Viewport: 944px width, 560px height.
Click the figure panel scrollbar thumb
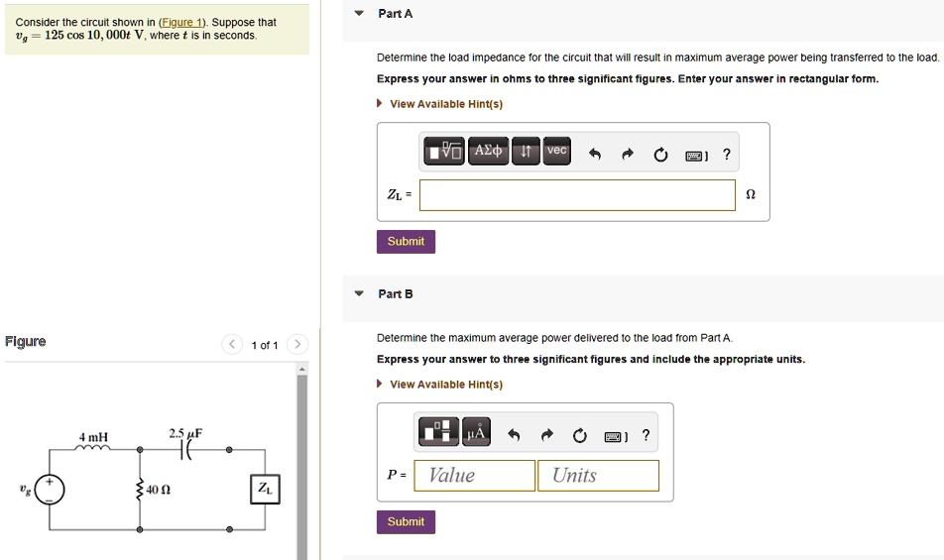pyautogui.click(x=302, y=467)
